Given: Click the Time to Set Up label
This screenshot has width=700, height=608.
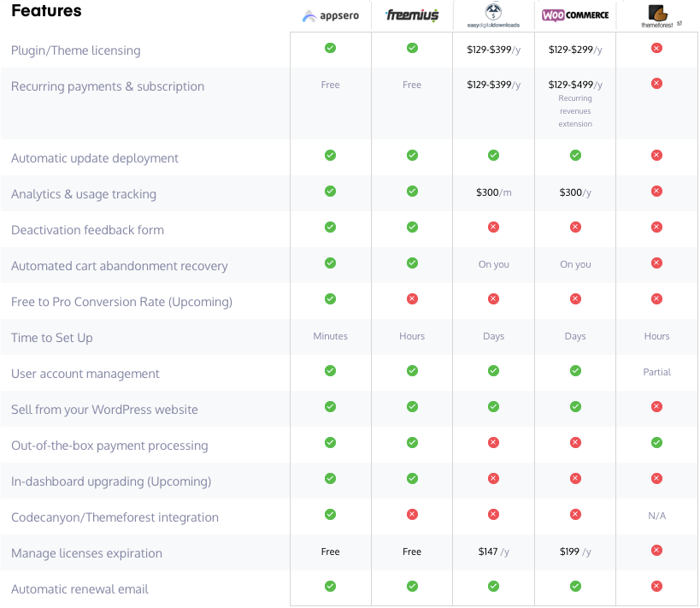Looking at the screenshot, I should 52,338.
